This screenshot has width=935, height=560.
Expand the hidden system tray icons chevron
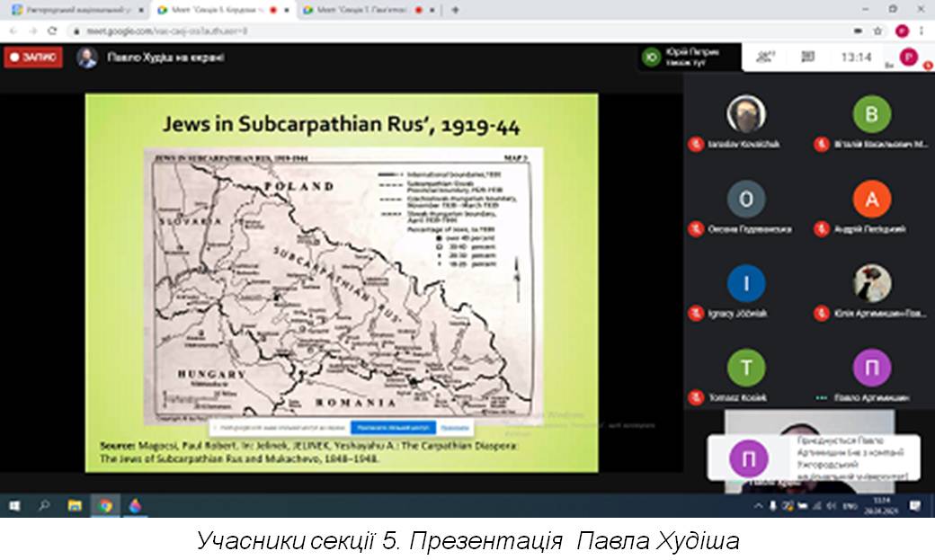[758, 506]
